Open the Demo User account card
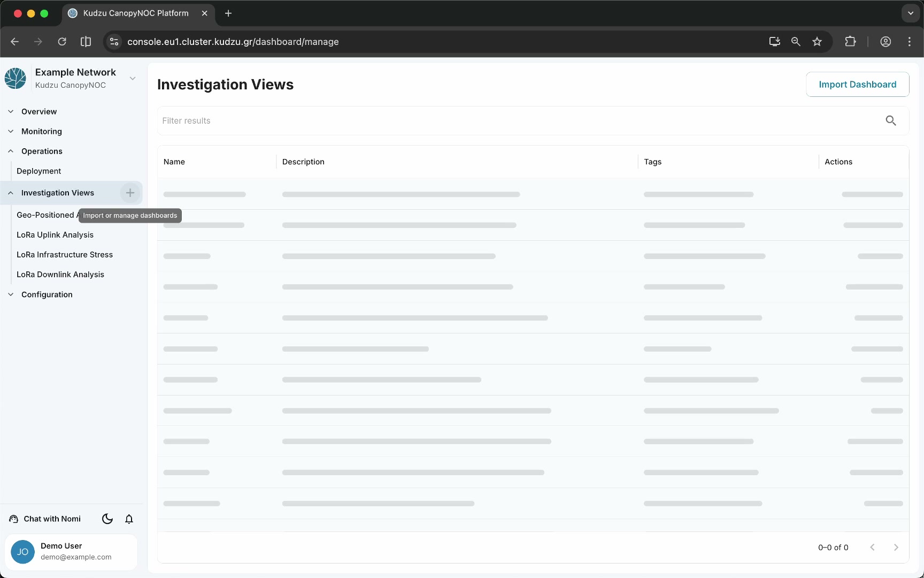924x578 pixels. tap(71, 552)
